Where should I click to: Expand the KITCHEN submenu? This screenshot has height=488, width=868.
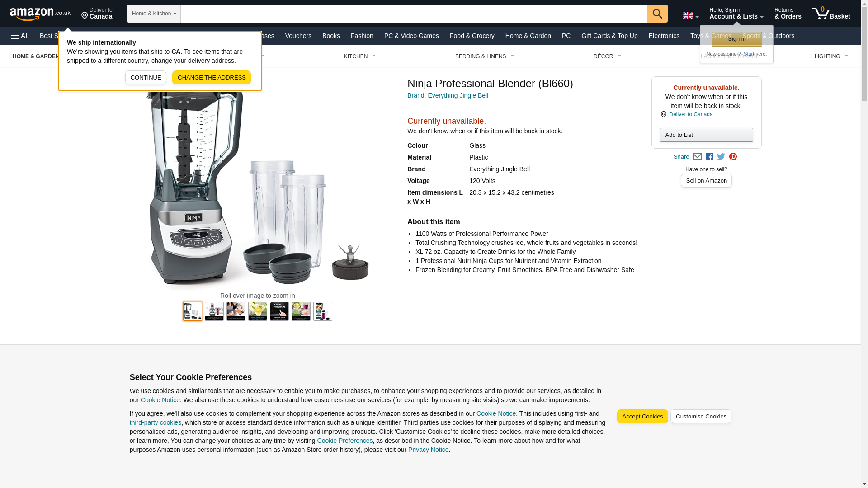tap(360, 56)
